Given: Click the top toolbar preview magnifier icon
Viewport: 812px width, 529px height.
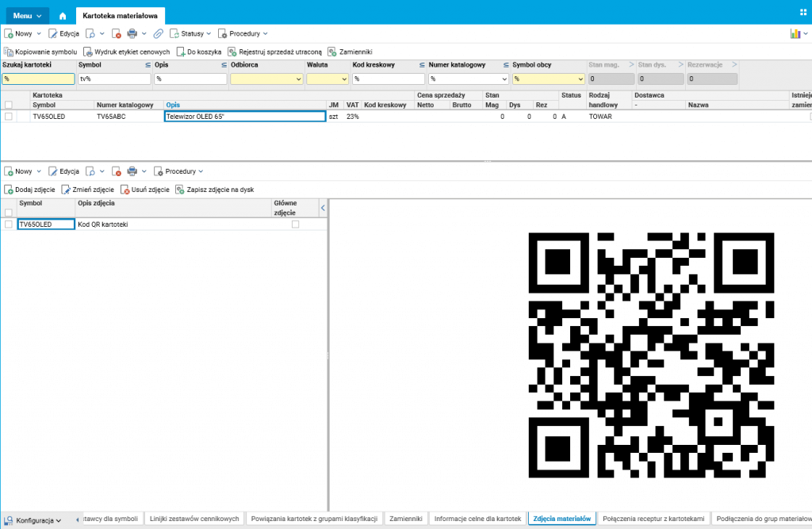Looking at the screenshot, I should (x=90, y=33).
